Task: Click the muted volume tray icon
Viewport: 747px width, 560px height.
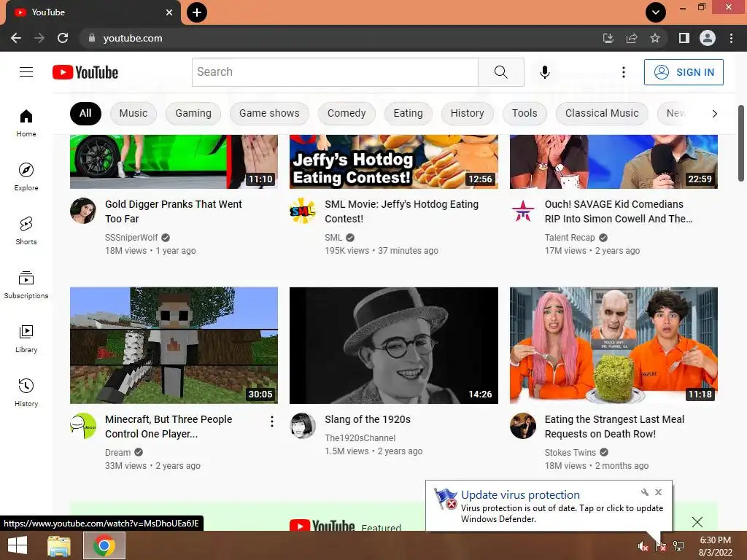Action: pos(643,546)
